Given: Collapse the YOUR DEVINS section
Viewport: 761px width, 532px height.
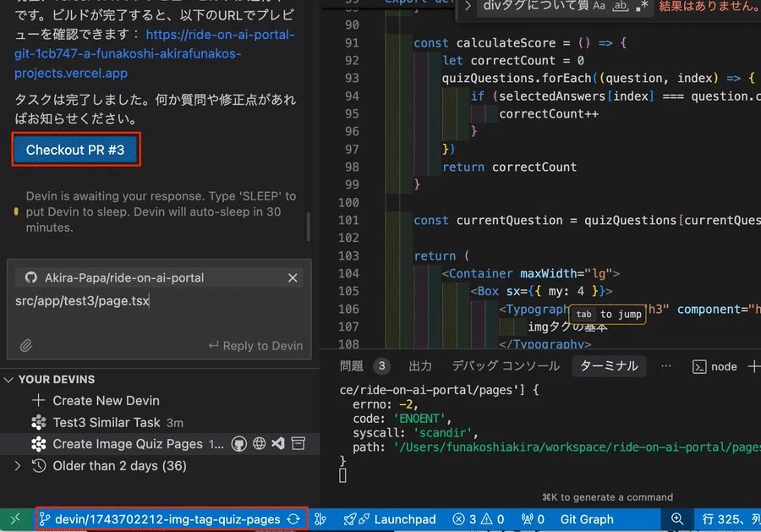Looking at the screenshot, I should [x=8, y=379].
